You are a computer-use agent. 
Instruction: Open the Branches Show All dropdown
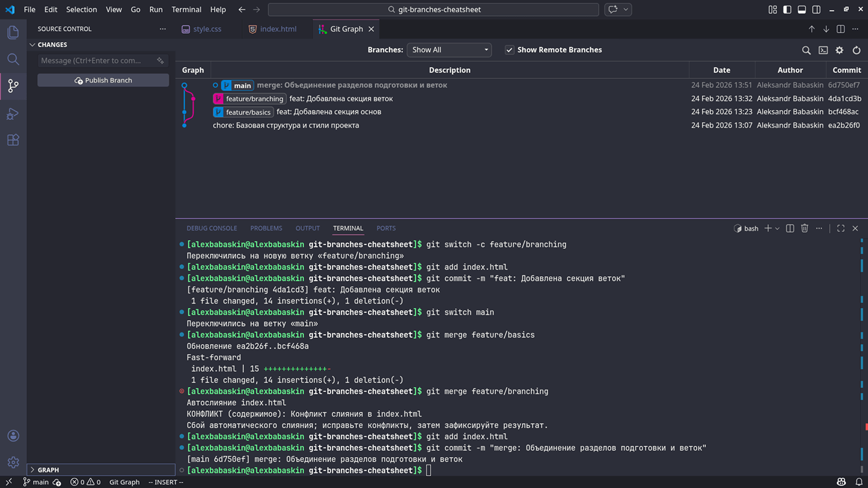coord(449,50)
